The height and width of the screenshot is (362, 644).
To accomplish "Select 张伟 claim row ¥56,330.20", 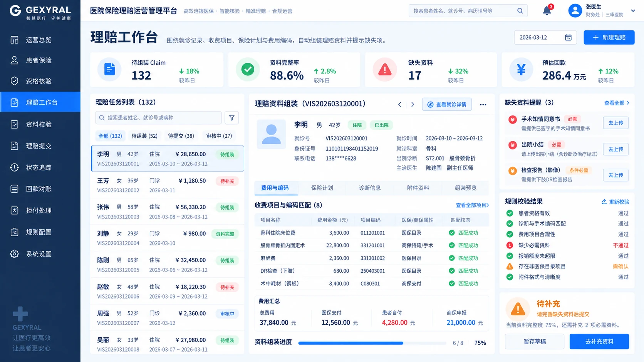I will click(167, 212).
